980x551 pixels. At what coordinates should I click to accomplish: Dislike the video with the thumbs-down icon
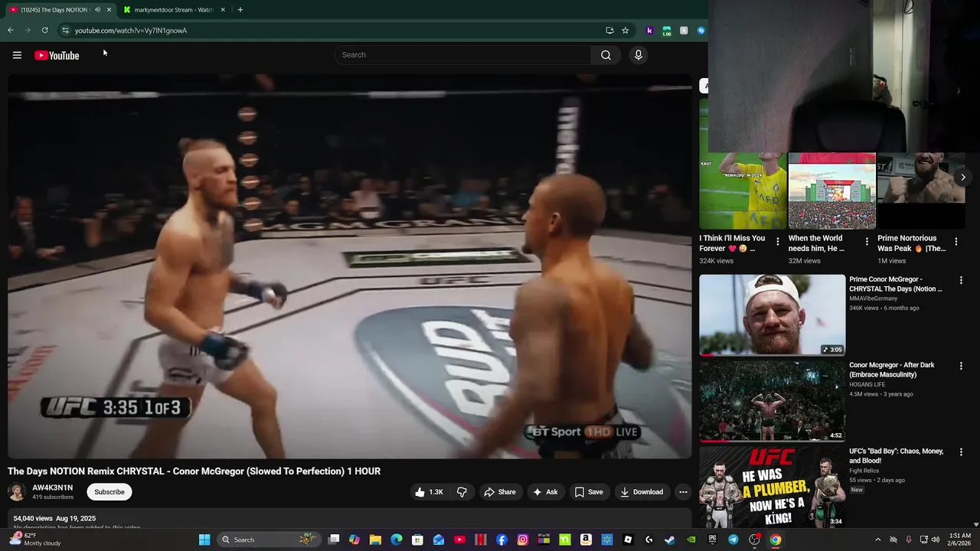tap(462, 492)
